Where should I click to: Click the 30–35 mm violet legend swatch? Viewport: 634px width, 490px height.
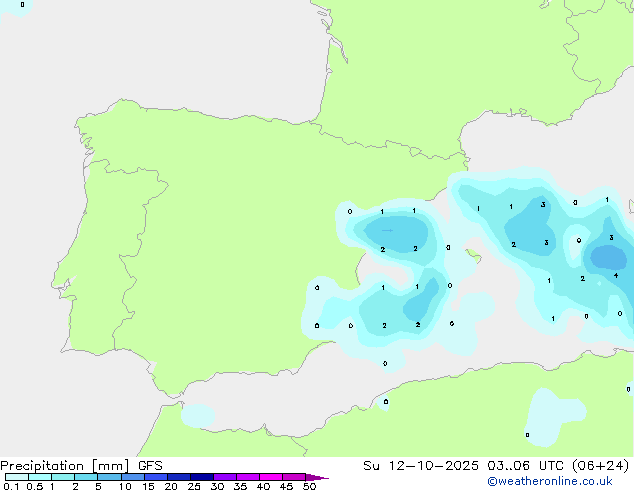click(225, 477)
